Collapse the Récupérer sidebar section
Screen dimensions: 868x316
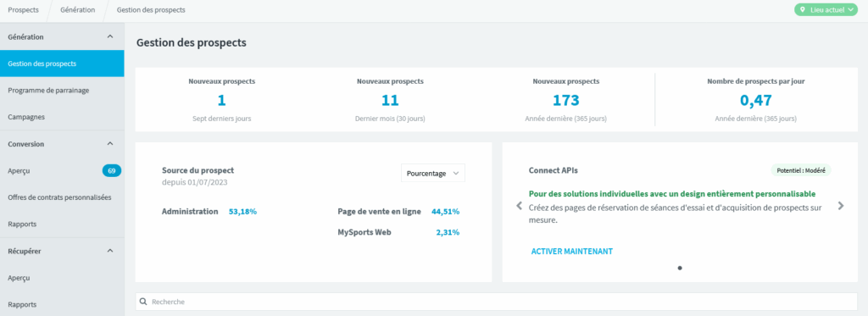(109, 251)
